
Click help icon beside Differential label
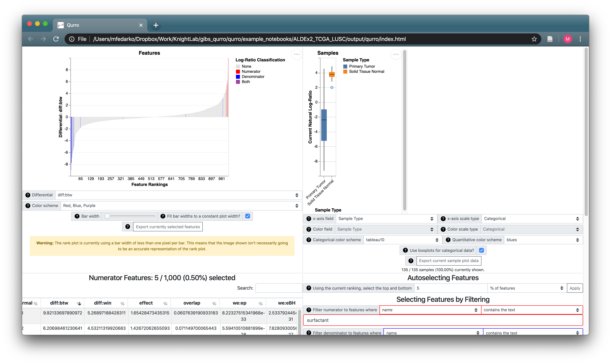[28, 195]
